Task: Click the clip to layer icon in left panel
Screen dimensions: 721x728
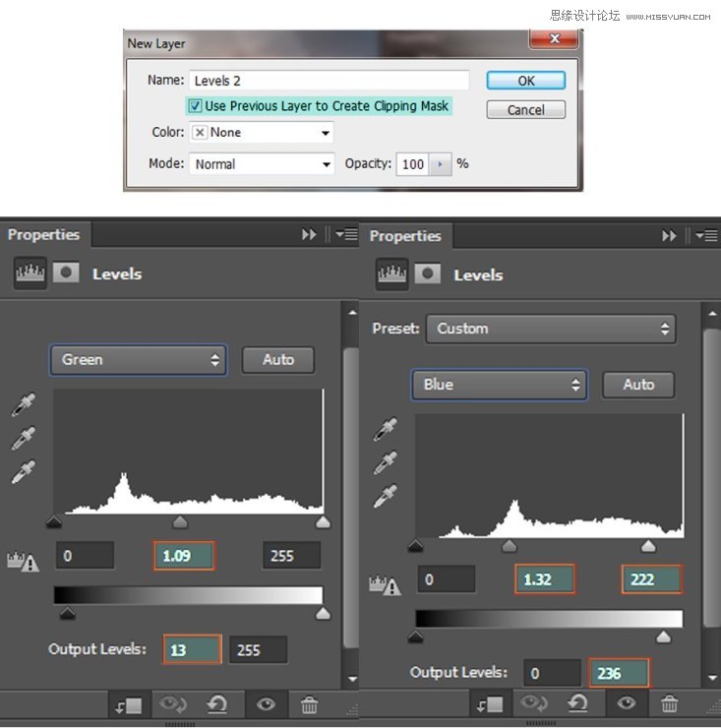Action: coord(127,704)
